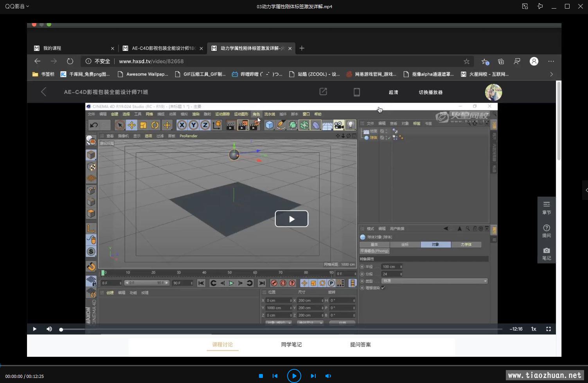Mute the QQ影音 volume speaker icon
Image resolution: width=588 pixels, height=383 pixels.
click(328, 376)
